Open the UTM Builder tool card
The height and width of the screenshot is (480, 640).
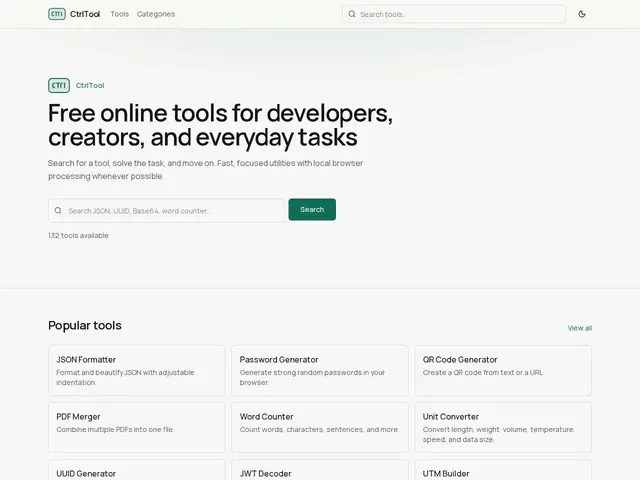(x=503, y=470)
